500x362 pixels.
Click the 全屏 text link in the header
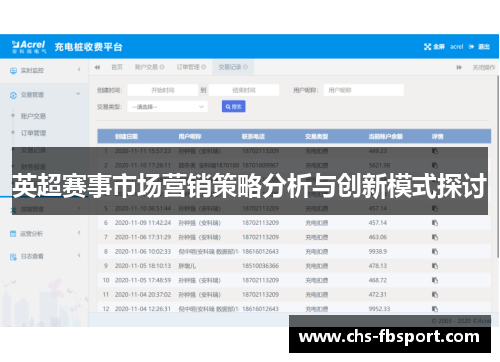(x=439, y=47)
